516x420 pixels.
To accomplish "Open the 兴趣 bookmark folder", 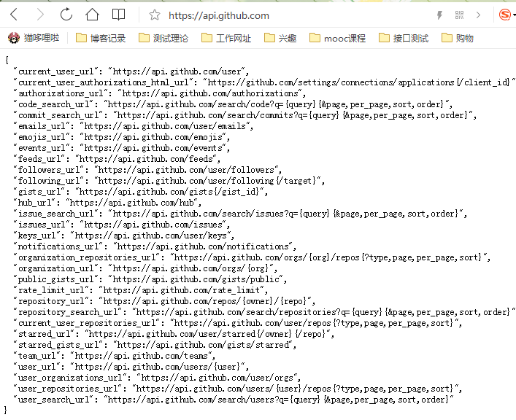I will click(x=280, y=38).
